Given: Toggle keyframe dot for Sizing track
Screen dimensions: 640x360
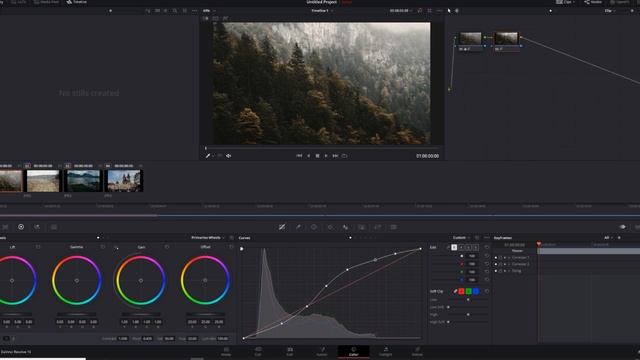Looking at the screenshot, I should click(496, 271).
